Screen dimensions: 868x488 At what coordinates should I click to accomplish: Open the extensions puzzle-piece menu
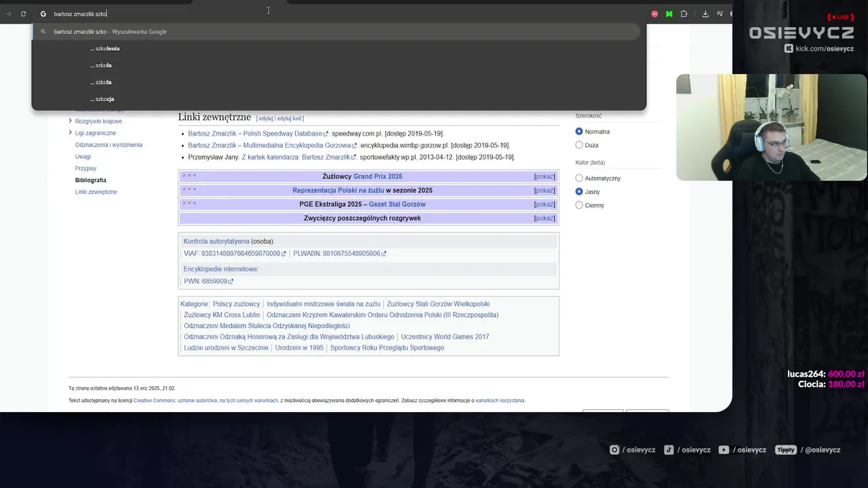684,14
